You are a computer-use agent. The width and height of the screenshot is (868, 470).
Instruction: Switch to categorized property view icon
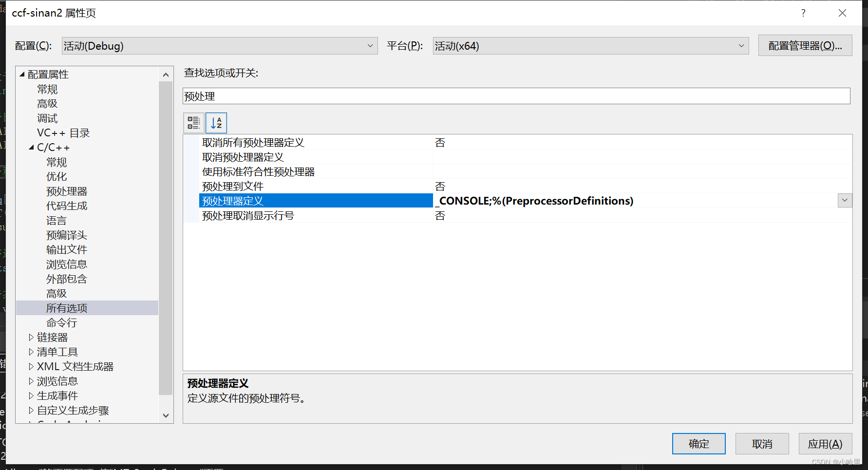(x=193, y=123)
